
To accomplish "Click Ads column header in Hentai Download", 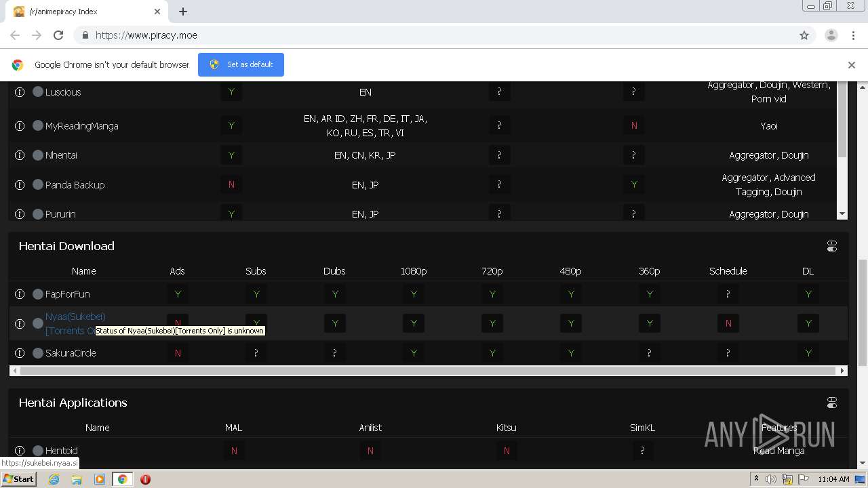I will click(x=177, y=271).
